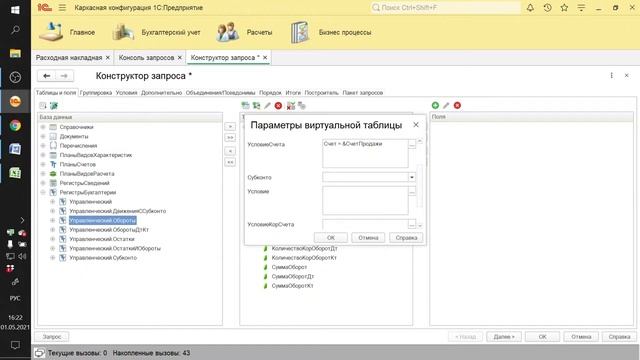Select the Управленческий.Субконто tree item
640x360 pixels.
point(103,258)
